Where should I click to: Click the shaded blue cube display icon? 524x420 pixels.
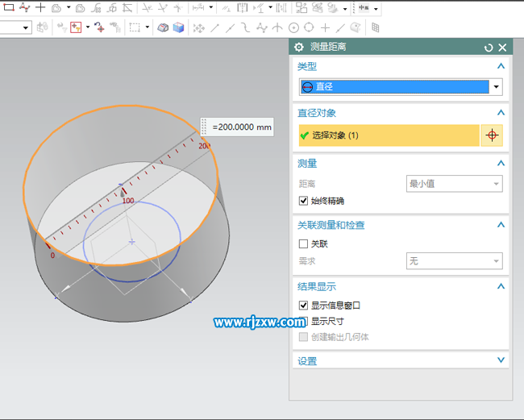click(x=178, y=27)
